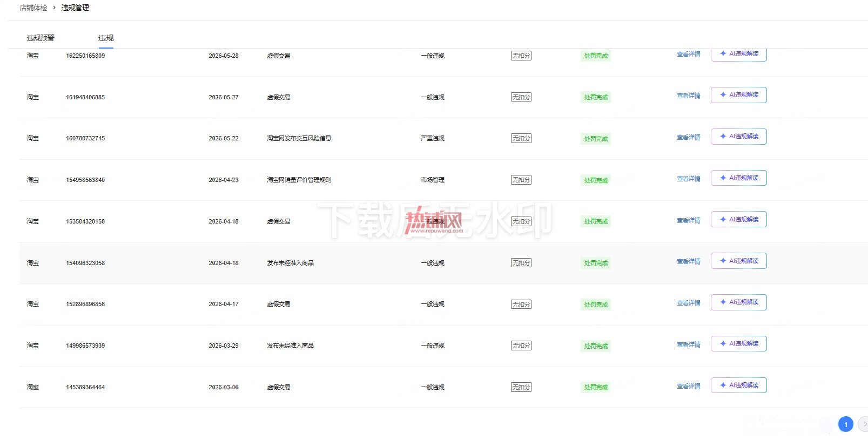Click AI违规解读 sparkle icon for 160780732745
Image resolution: width=868 pixels, height=440 pixels.
click(x=723, y=137)
